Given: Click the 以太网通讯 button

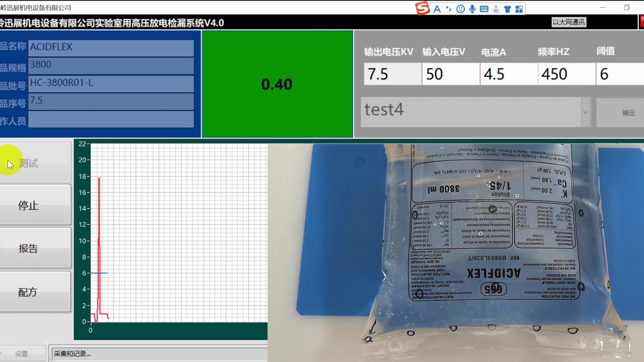Looking at the screenshot, I should [x=569, y=22].
